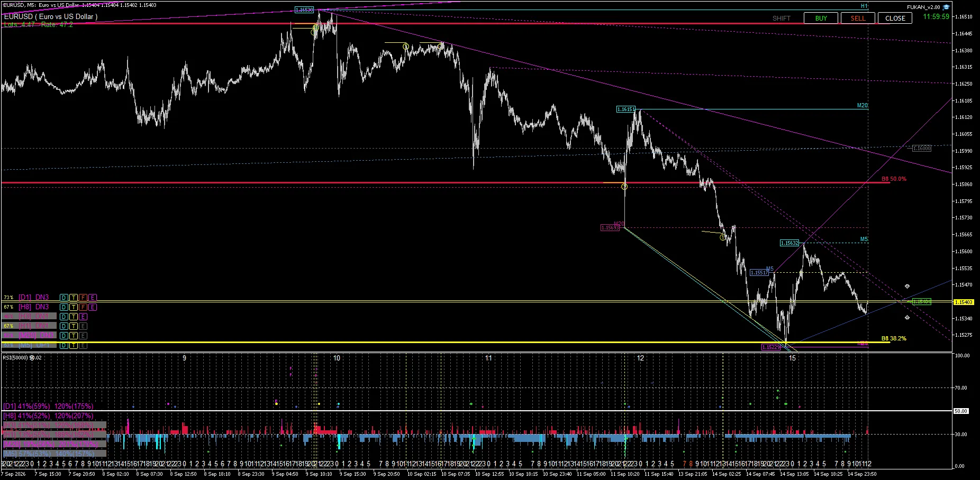Click the 1.15403 current price tag

963,302
